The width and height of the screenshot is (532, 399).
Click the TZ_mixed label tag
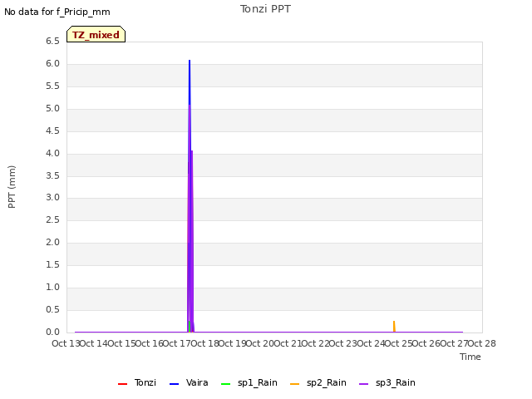(x=96, y=34)
